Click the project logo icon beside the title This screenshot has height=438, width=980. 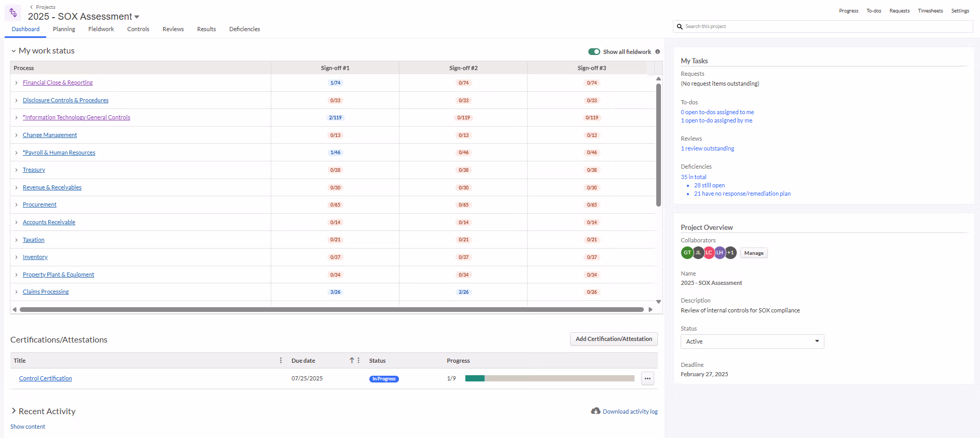tap(13, 12)
